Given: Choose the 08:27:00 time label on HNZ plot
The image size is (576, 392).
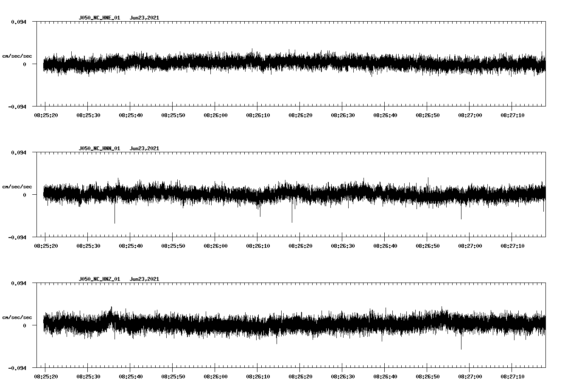Looking at the screenshot, I should [x=470, y=377].
